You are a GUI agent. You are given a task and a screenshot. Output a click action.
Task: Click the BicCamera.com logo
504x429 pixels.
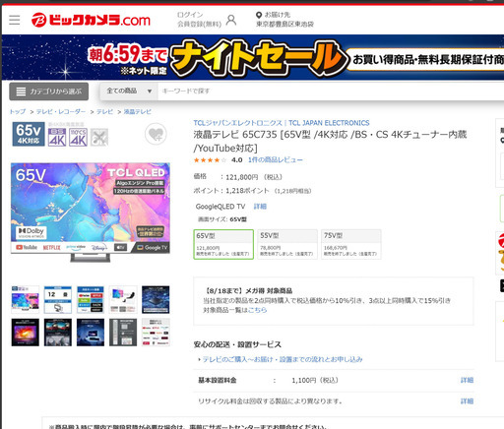pos(91,20)
